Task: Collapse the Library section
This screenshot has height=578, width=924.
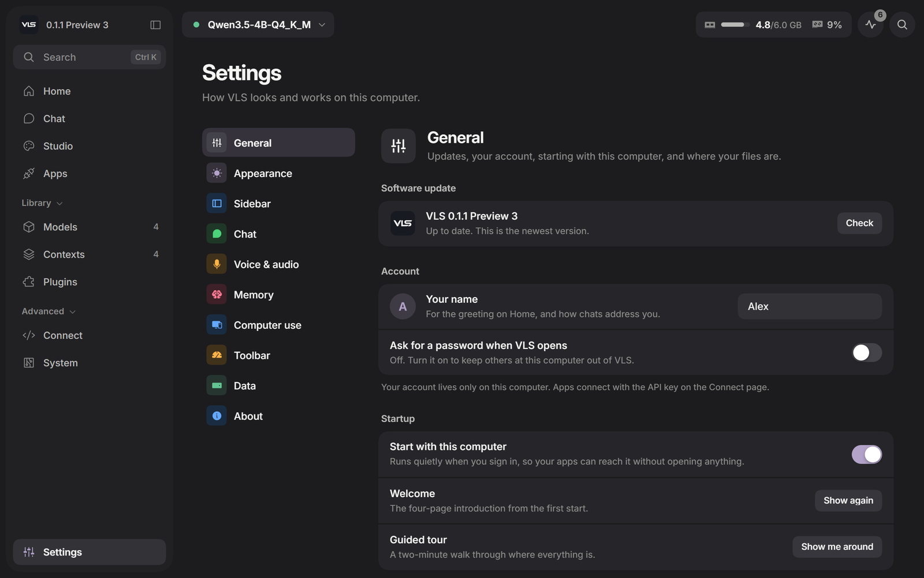Action: click(x=42, y=203)
